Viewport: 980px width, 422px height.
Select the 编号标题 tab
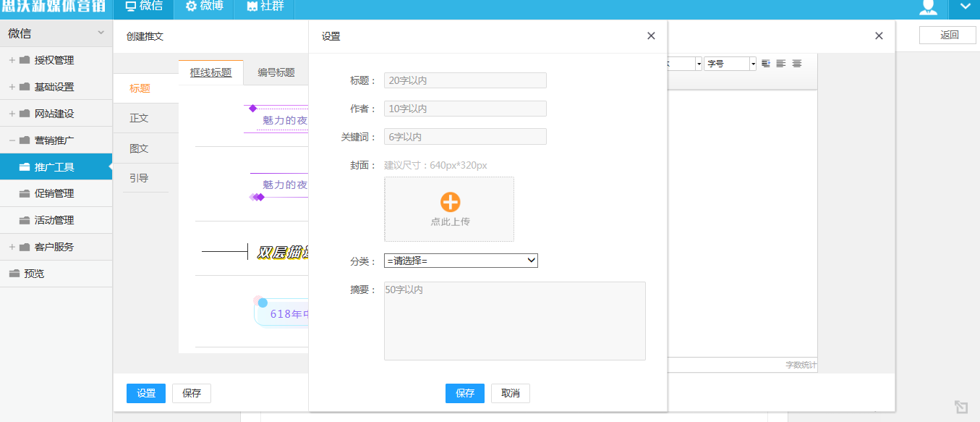pos(276,72)
